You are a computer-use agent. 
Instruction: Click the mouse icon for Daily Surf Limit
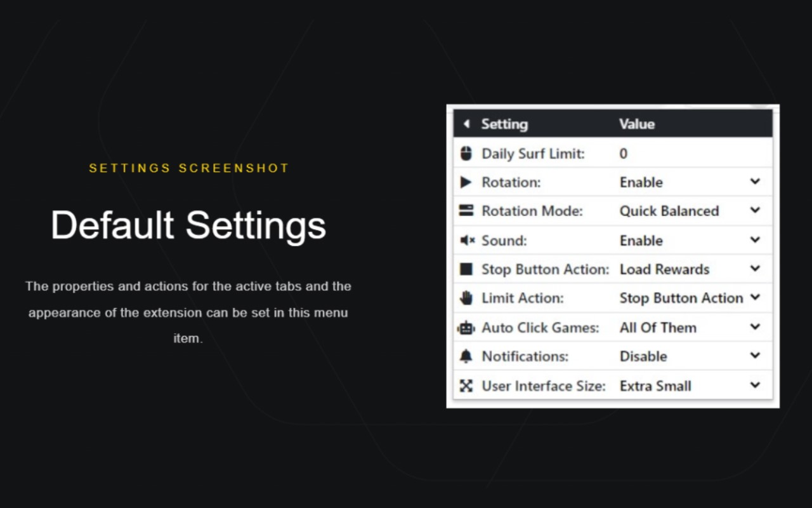tap(466, 153)
